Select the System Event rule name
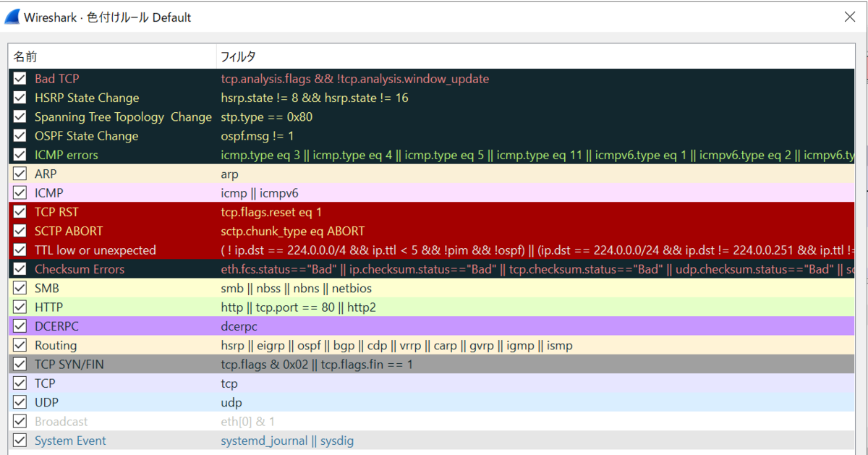The height and width of the screenshot is (455, 868). click(70, 441)
